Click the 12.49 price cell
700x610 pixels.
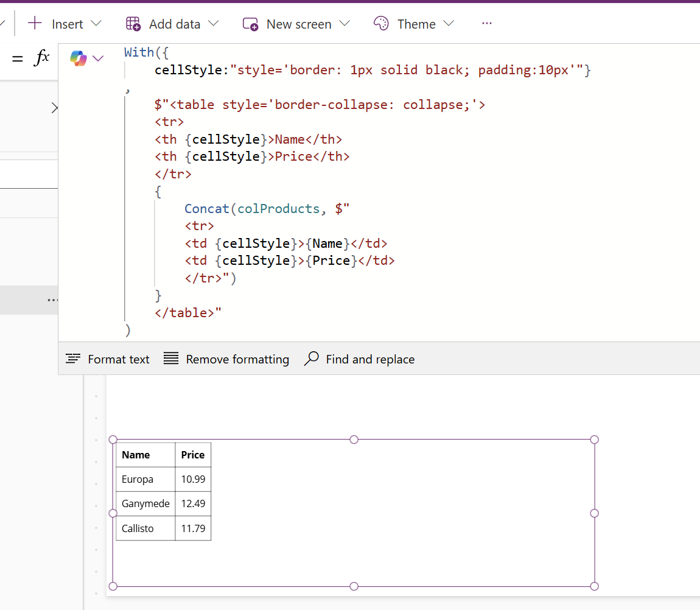click(193, 504)
